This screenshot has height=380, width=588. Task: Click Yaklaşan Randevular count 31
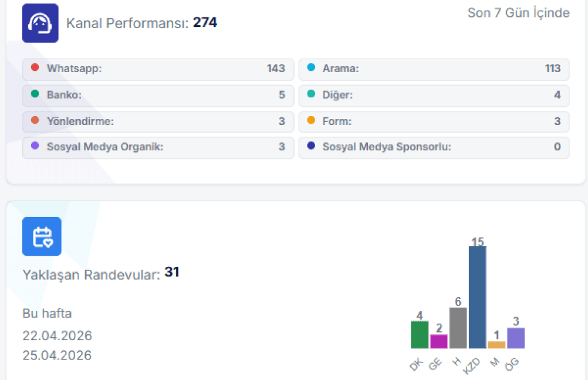172,273
